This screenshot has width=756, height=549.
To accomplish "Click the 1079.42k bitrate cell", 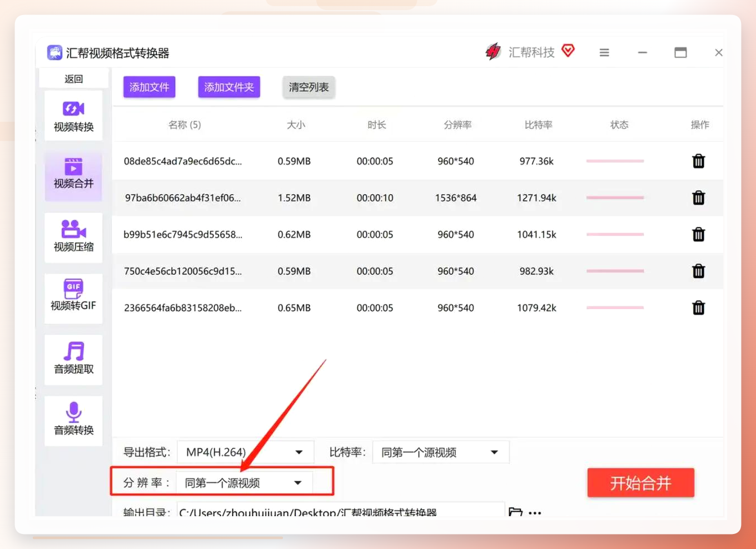I will [536, 308].
